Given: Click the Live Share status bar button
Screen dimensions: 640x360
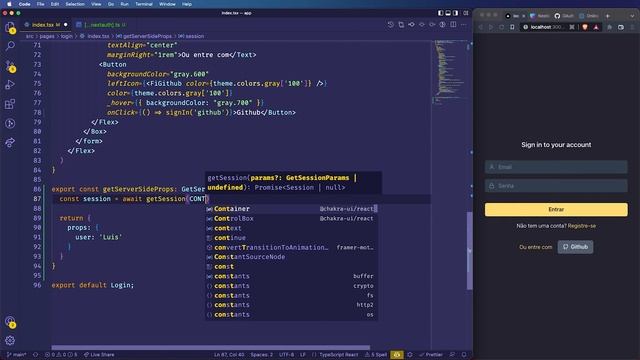Looking at the screenshot, I should pyautogui.click(x=99, y=355).
